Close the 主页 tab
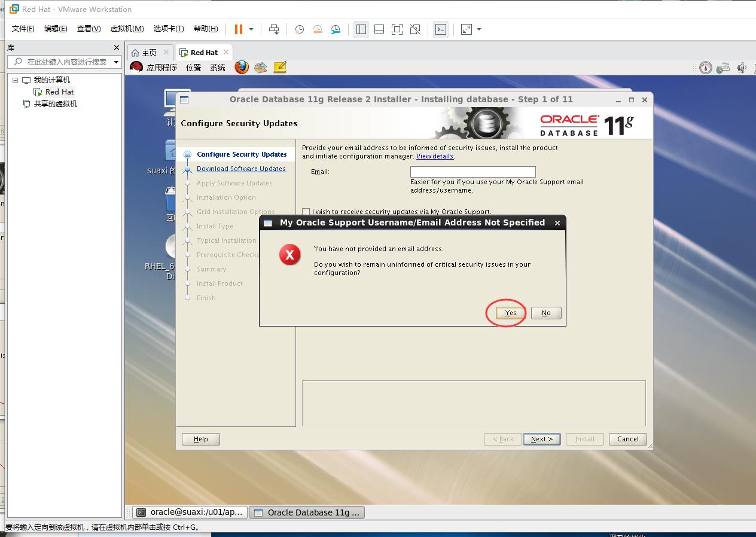The image size is (756, 537). (x=166, y=53)
